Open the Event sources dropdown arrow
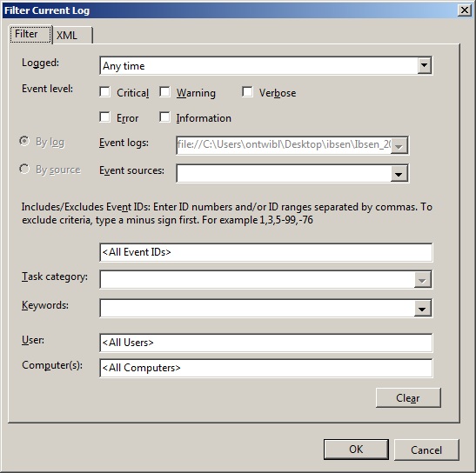476x473 pixels. click(399, 174)
